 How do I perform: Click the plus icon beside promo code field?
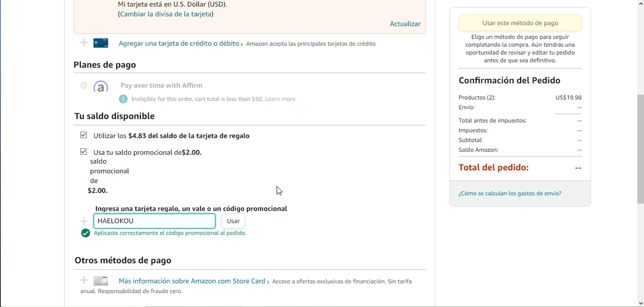pos(84,221)
